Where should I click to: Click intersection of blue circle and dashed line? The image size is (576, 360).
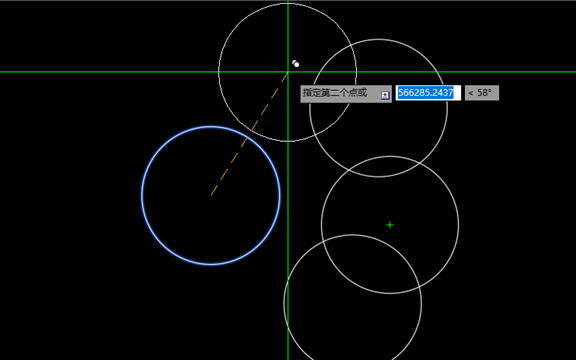(x=247, y=138)
